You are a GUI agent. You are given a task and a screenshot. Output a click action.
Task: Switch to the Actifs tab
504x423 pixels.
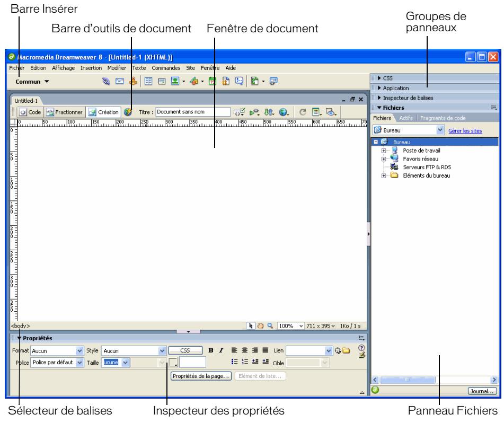coord(405,118)
